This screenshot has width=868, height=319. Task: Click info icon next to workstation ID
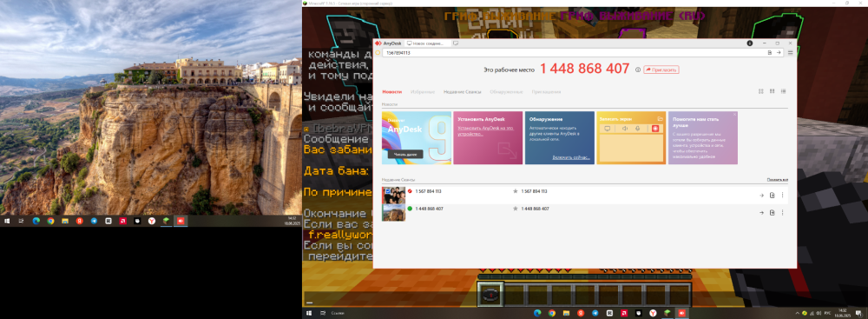click(638, 70)
